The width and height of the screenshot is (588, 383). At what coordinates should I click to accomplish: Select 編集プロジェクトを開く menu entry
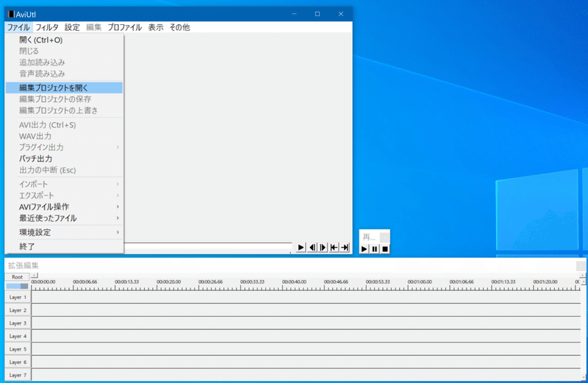[x=64, y=87]
